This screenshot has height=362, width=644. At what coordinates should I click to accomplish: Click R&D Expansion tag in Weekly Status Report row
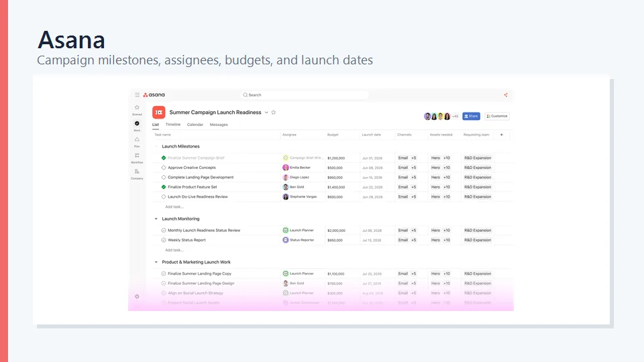(x=478, y=240)
